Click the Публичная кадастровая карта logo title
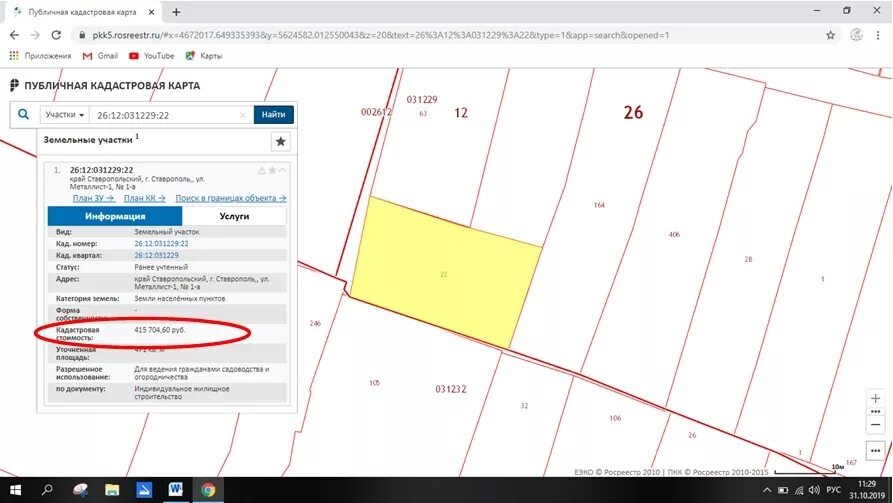Viewport: 893px width, 503px height. click(x=105, y=85)
